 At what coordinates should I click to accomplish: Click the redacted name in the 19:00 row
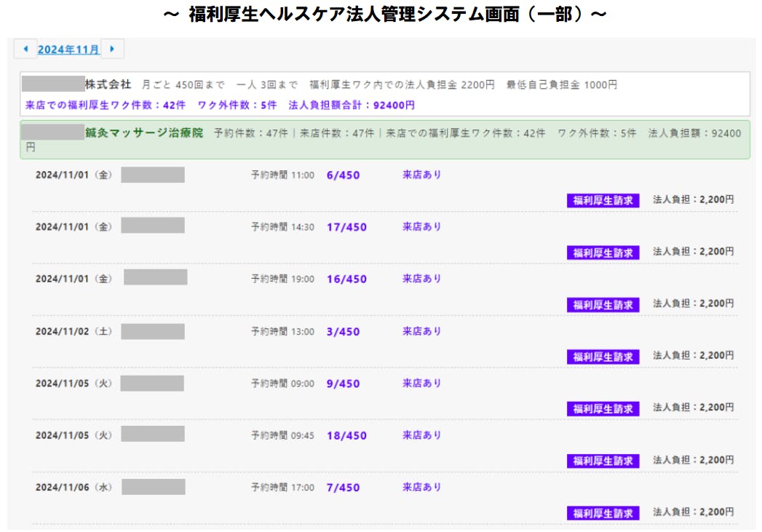(x=155, y=278)
